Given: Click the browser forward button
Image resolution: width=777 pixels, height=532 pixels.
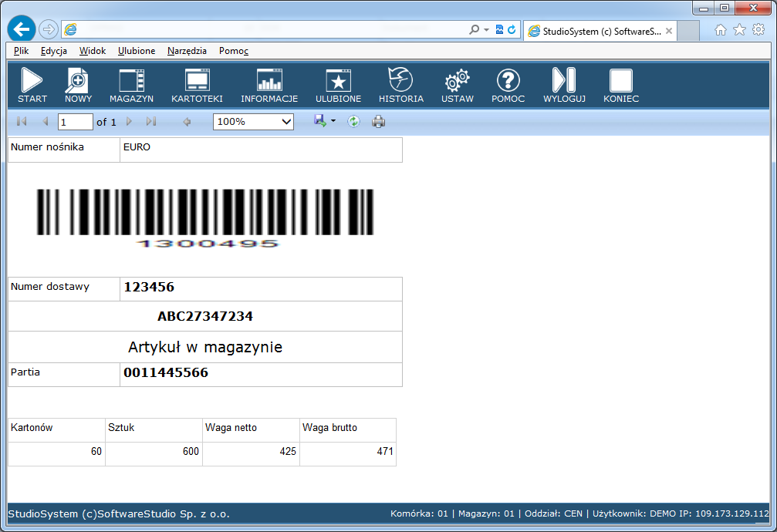Looking at the screenshot, I should [x=49, y=30].
